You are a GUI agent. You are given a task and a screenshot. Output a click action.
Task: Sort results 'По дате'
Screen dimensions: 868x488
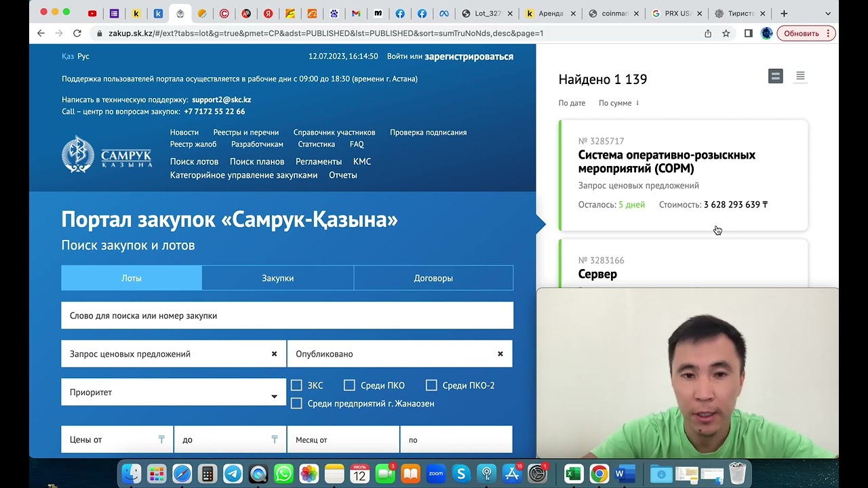[572, 103]
